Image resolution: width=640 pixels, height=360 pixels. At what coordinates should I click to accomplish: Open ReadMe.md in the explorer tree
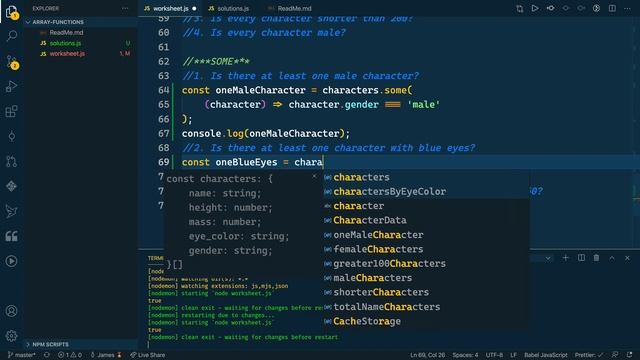tap(66, 33)
